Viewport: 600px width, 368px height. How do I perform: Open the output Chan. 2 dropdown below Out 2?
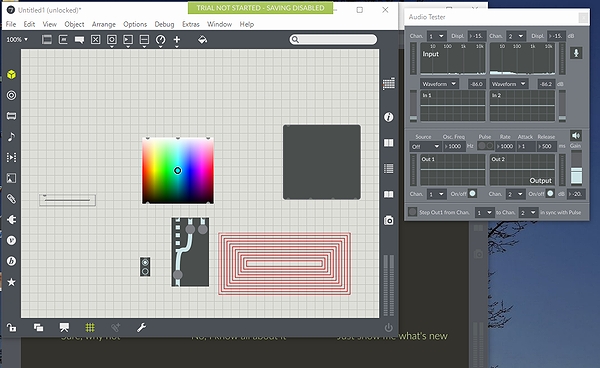[x=515, y=194]
